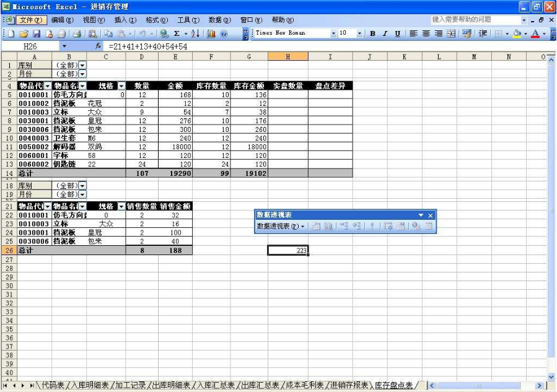Screen dimensions: 557x392
Task: Create a new workbook with the New icon
Action: click(11, 33)
